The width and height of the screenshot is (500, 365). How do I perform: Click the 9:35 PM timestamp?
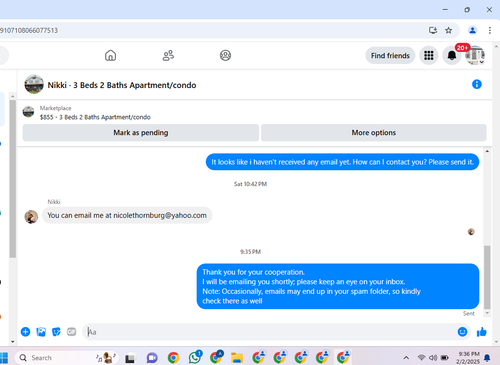click(x=250, y=252)
